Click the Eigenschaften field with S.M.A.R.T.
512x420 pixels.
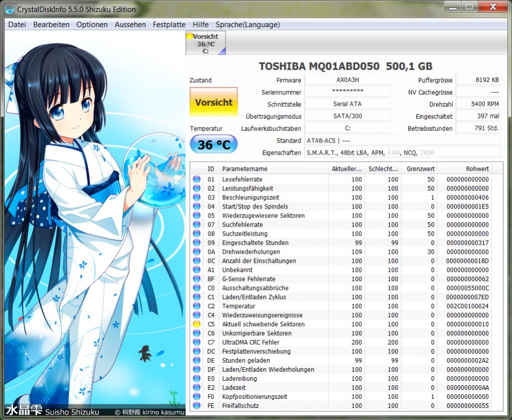403,153
